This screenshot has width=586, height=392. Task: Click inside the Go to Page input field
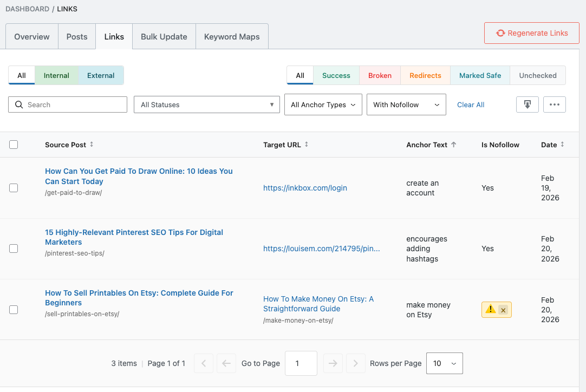click(x=301, y=363)
